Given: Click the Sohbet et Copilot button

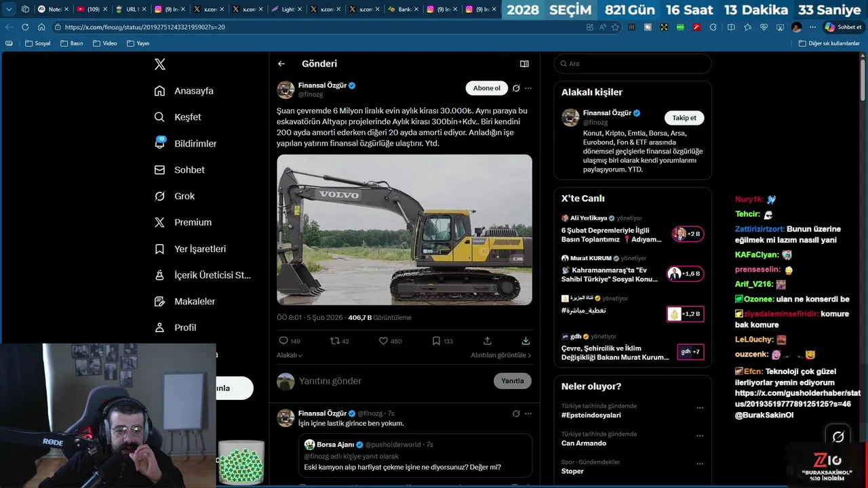Looking at the screenshot, I should [x=843, y=27].
